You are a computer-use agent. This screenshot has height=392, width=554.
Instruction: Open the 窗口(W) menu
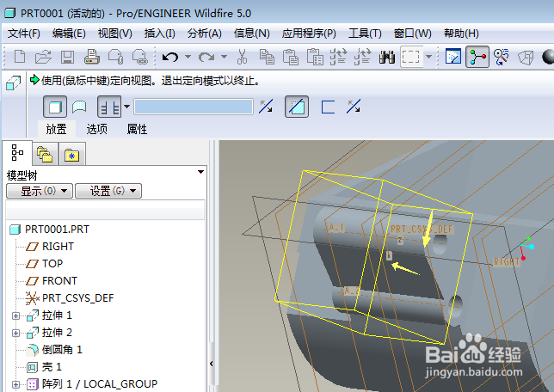[413, 34]
